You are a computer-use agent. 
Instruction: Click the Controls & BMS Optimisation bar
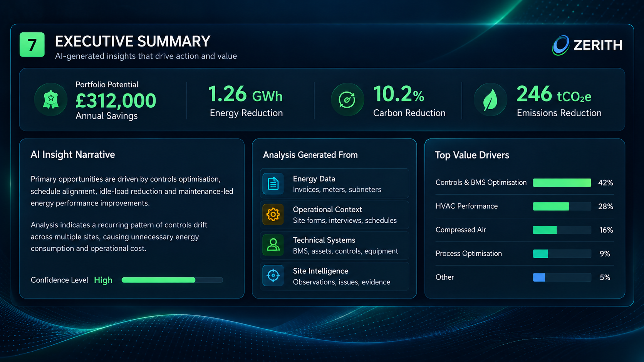pos(562,183)
